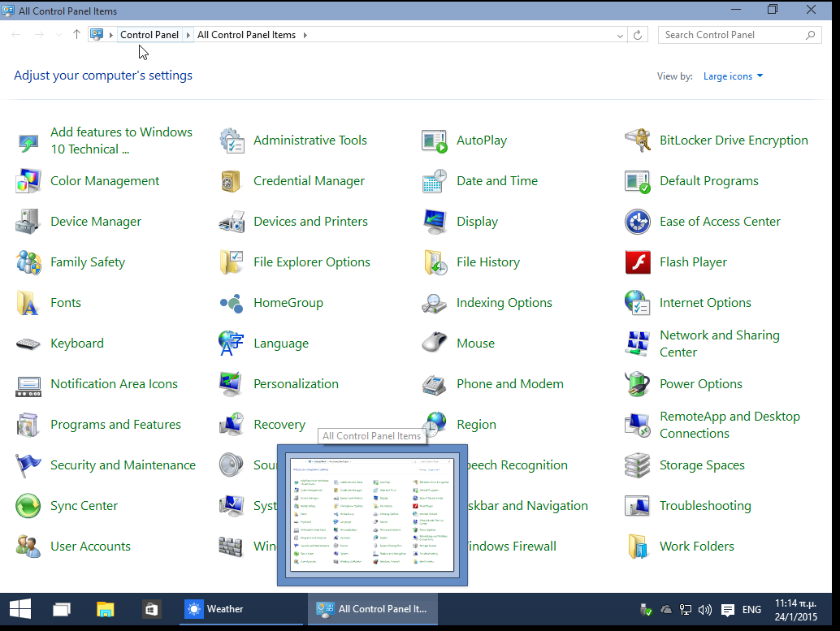
Task: Open the Administrative Tools icon
Action: click(x=232, y=140)
